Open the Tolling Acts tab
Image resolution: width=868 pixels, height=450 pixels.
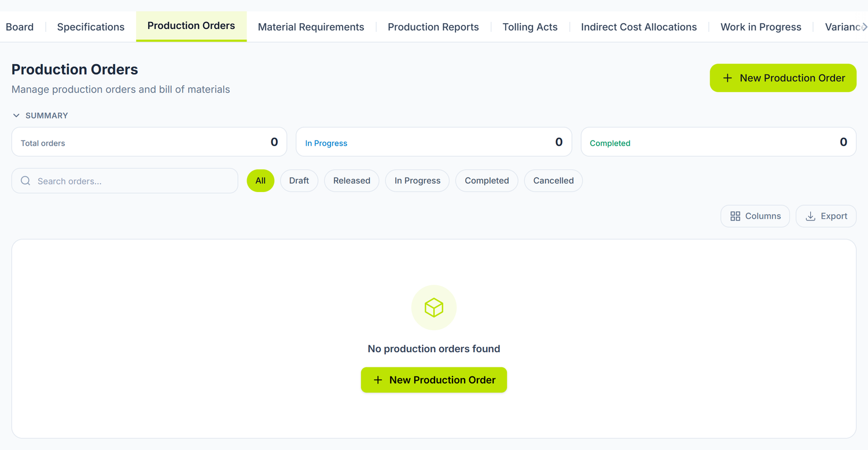point(530,27)
